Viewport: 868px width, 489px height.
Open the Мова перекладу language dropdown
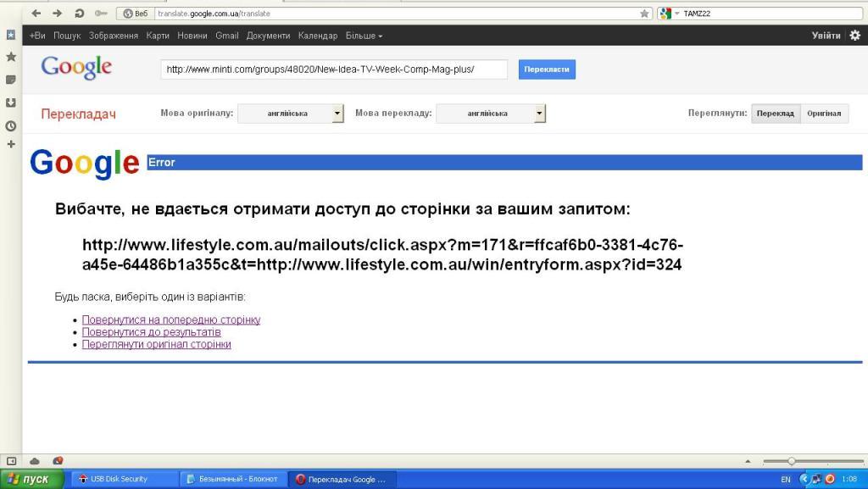[491, 114]
